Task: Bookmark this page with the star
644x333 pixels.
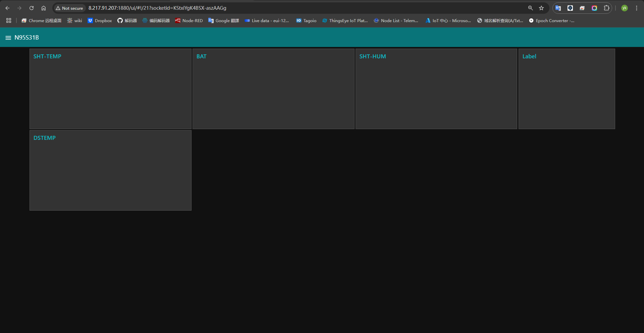Action: point(541,8)
